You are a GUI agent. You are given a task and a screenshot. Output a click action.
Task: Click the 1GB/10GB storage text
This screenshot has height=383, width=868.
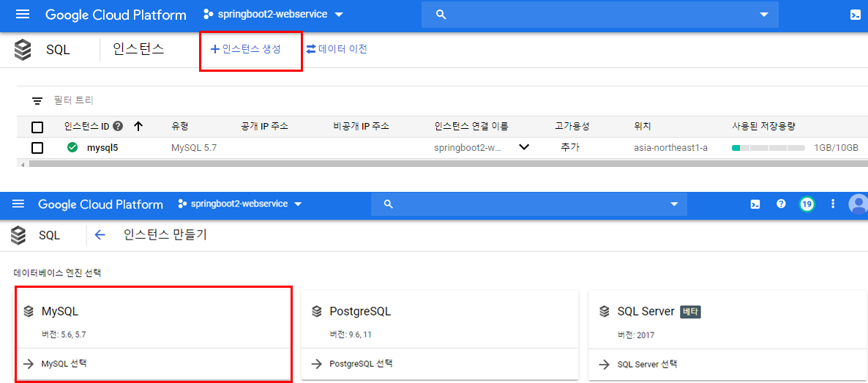836,148
